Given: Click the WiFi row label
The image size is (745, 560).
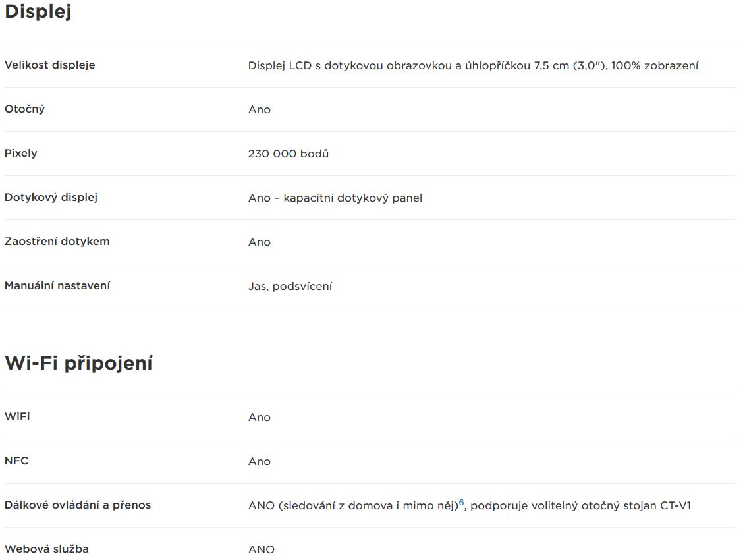Looking at the screenshot, I should coord(17,417).
